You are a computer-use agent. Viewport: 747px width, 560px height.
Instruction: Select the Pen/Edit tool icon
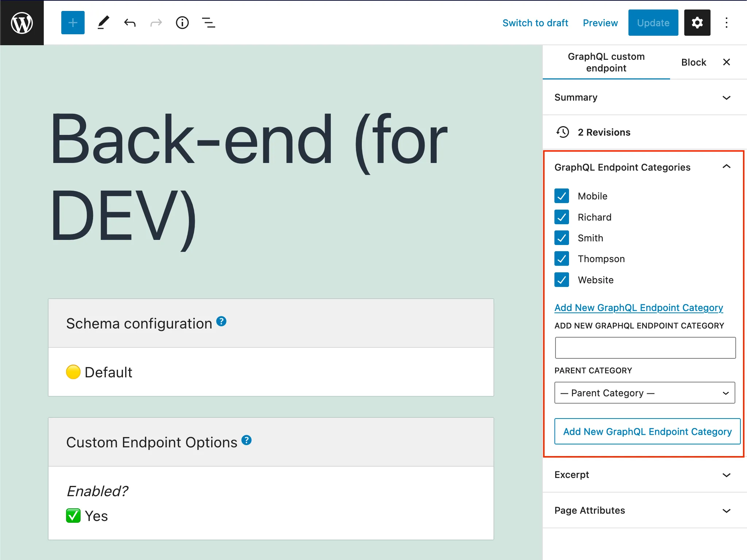[x=102, y=22]
